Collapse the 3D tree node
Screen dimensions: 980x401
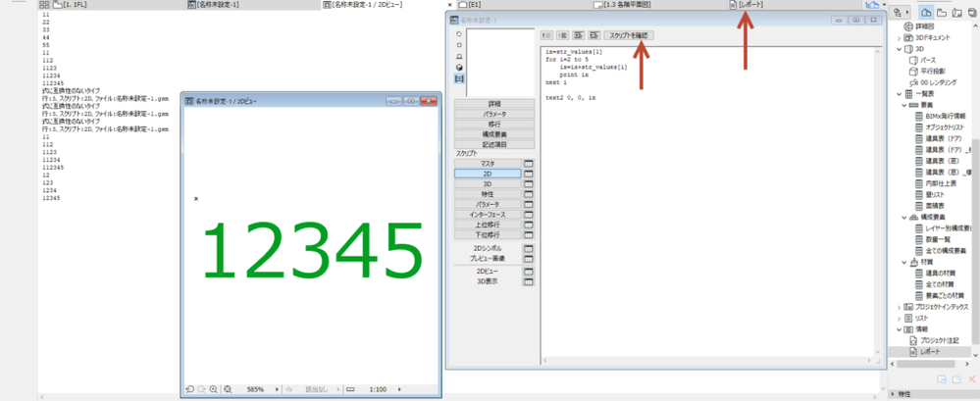(899, 48)
